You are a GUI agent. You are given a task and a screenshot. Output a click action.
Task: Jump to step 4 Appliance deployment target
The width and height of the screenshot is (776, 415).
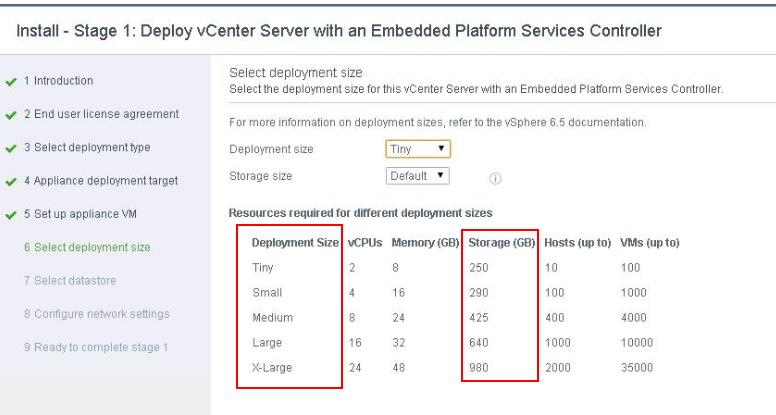click(x=100, y=181)
